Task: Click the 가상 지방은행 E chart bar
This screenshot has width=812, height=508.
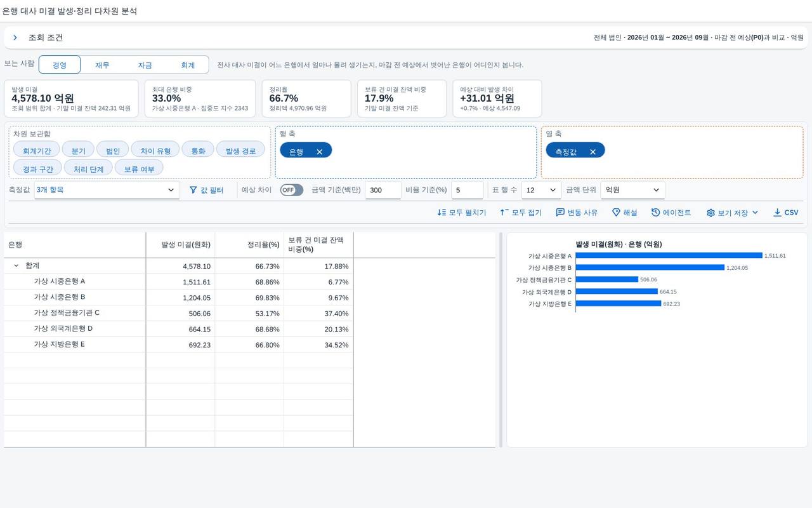Action: coord(619,304)
